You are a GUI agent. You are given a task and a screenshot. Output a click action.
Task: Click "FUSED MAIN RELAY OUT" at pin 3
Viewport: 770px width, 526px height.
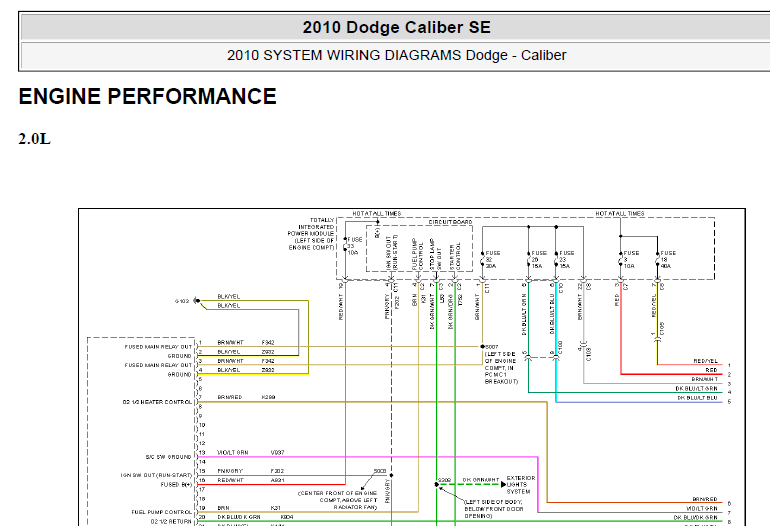tap(158, 365)
